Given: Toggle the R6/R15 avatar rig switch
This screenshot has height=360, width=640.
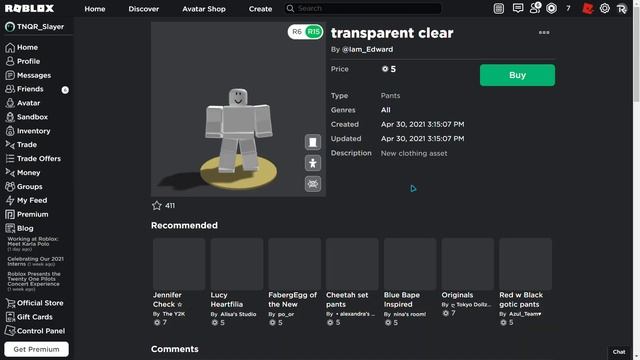Looking at the screenshot, I should coord(305,32).
